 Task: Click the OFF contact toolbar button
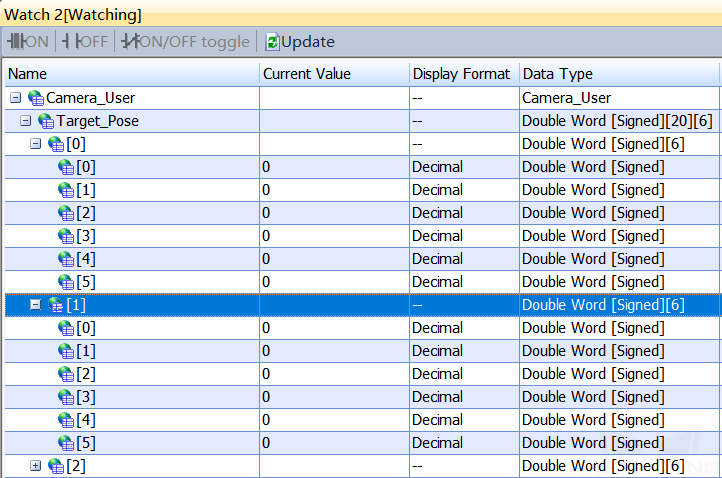coord(85,41)
